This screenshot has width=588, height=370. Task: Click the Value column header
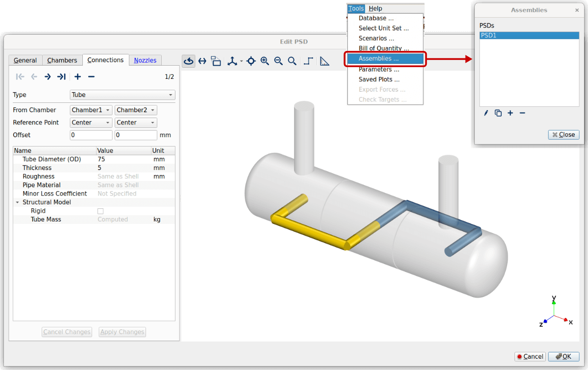pos(123,151)
